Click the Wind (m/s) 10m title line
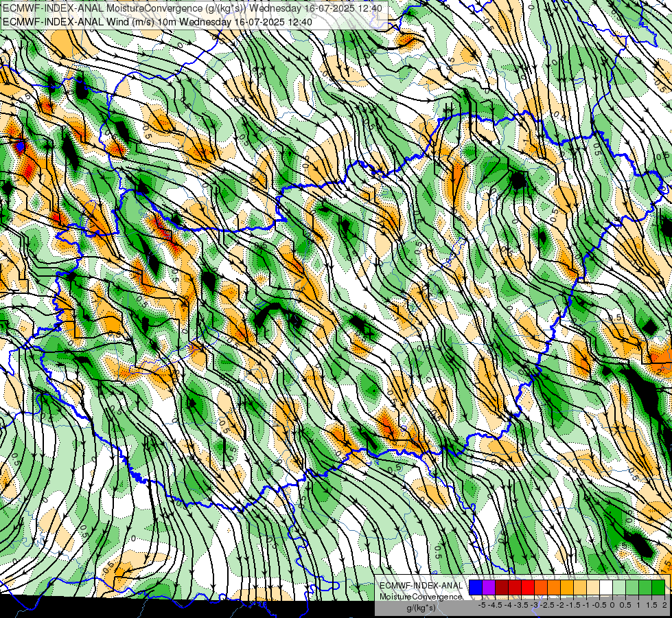The image size is (672, 618). coord(157,22)
